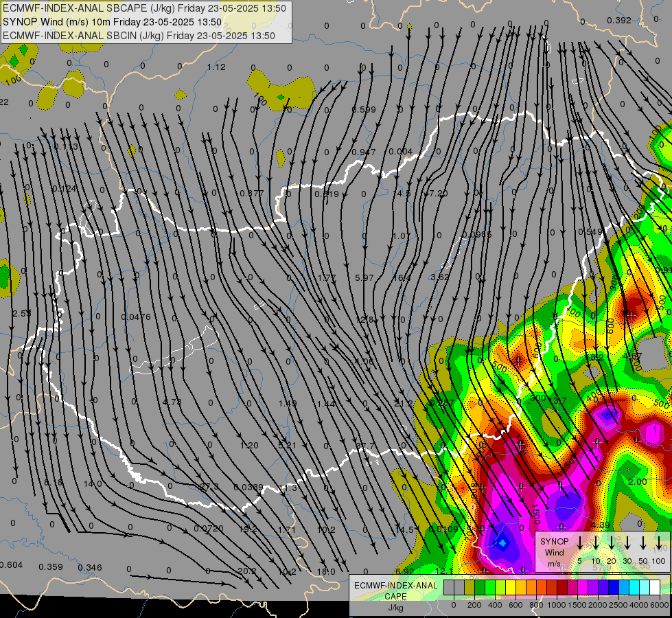Click the 0.124 value on the map

pos(65,189)
